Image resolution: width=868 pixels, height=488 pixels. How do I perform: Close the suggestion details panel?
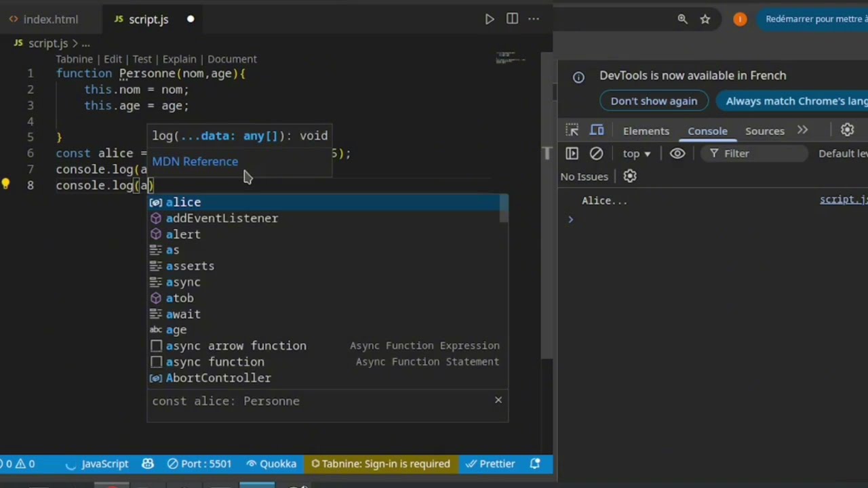[x=498, y=400]
